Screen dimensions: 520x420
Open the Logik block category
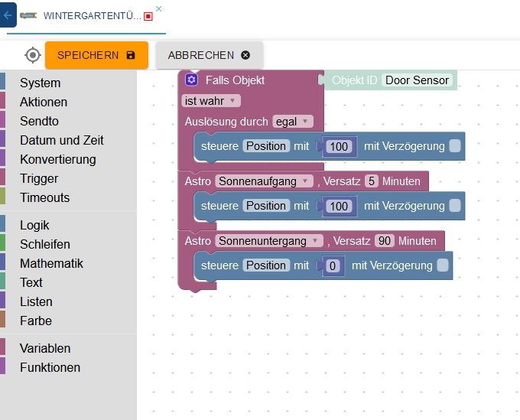pos(34,225)
